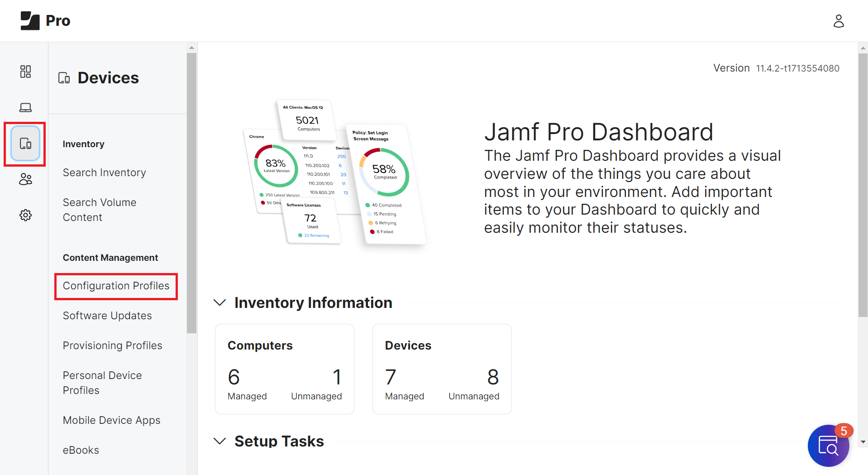The height and width of the screenshot is (475, 868).
Task: Select the Devices icon in sidebar
Action: pyautogui.click(x=25, y=144)
